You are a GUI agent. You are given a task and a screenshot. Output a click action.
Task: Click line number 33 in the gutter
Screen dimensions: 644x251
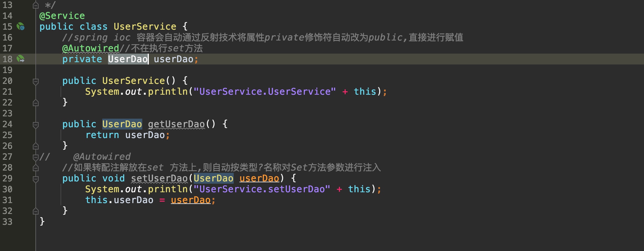[7, 222]
